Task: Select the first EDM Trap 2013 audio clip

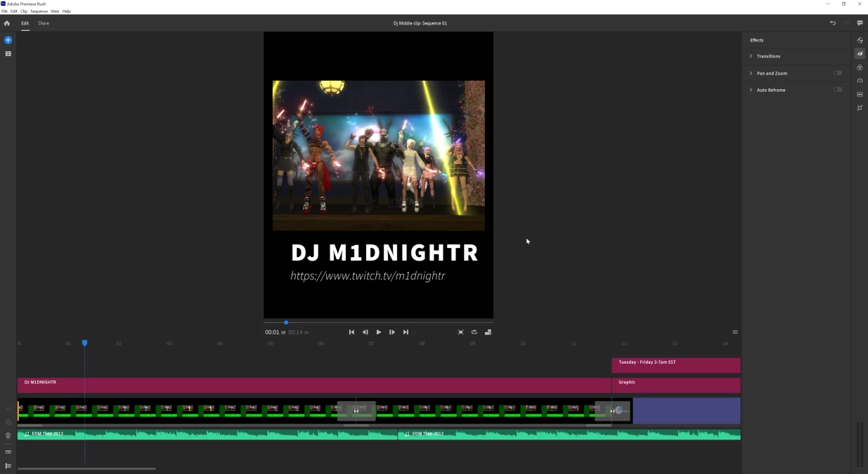Action: [207, 435]
